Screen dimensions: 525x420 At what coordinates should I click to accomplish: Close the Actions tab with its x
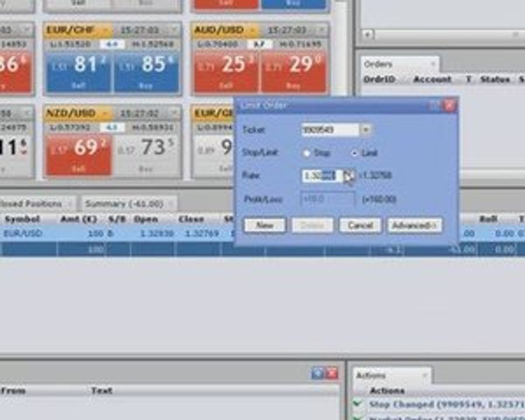pyautogui.click(x=425, y=374)
